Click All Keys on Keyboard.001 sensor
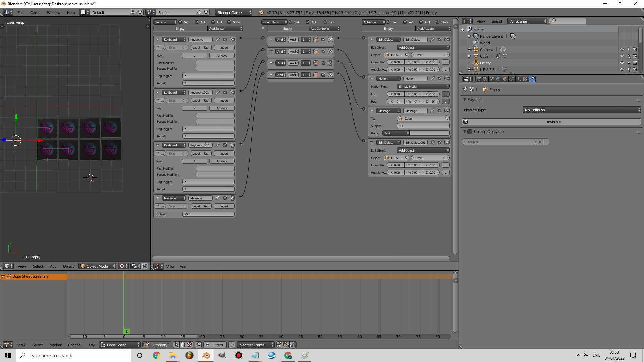Viewport: 644px width, 362px height. pos(222,108)
